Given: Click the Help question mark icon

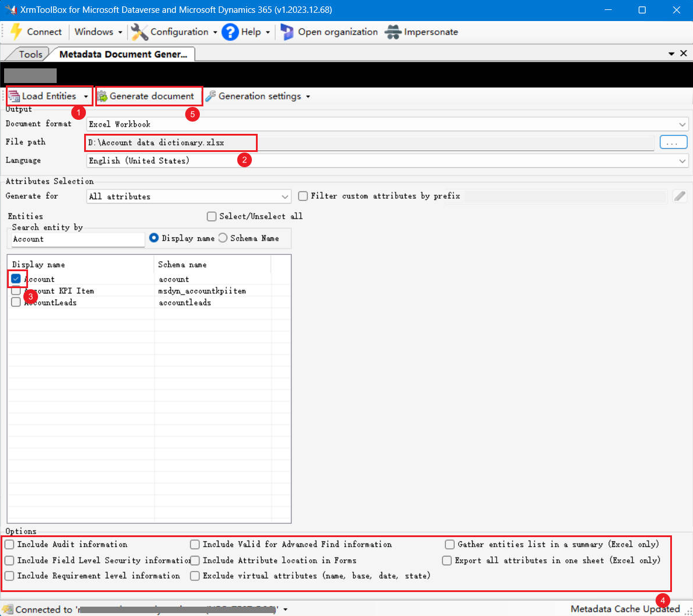Looking at the screenshot, I should [230, 32].
